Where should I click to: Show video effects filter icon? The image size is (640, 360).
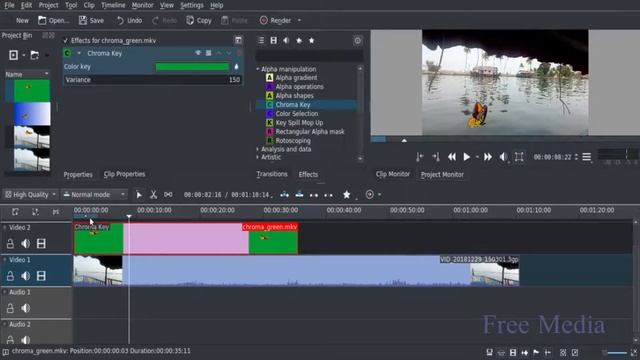[x=273, y=40]
